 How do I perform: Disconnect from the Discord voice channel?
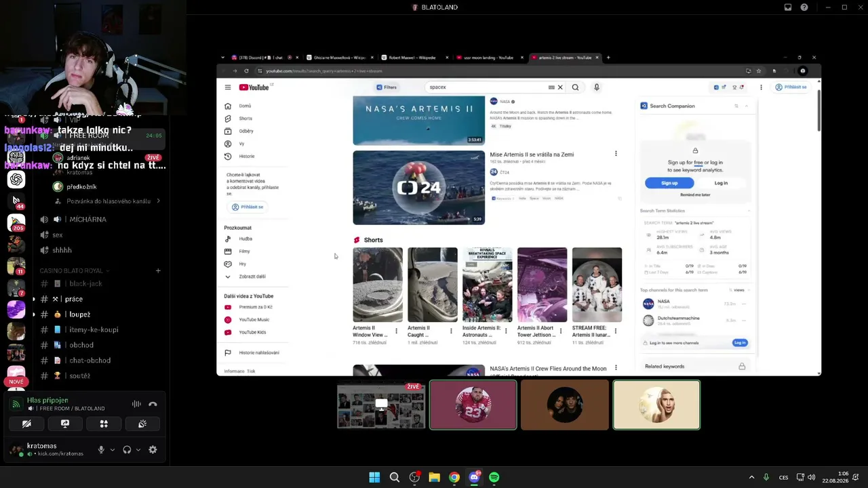pos(153,405)
